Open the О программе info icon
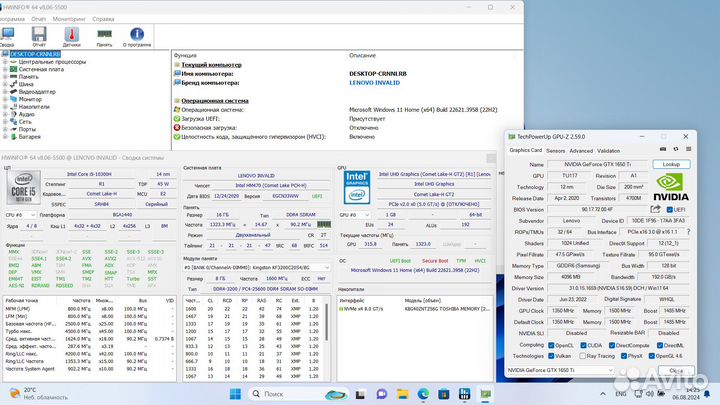720x405 pixels. point(137,36)
